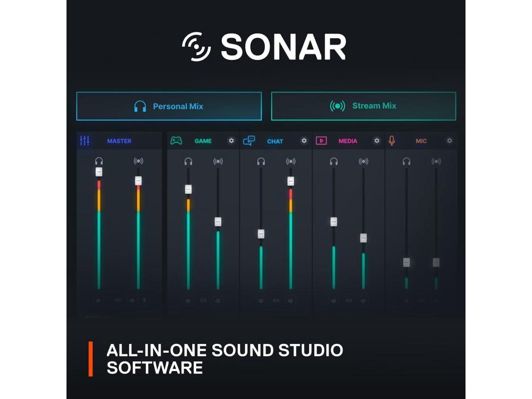Image resolution: width=532 pixels, height=399 pixels.
Task: Click the SONAR logo at top
Action: coord(264,47)
